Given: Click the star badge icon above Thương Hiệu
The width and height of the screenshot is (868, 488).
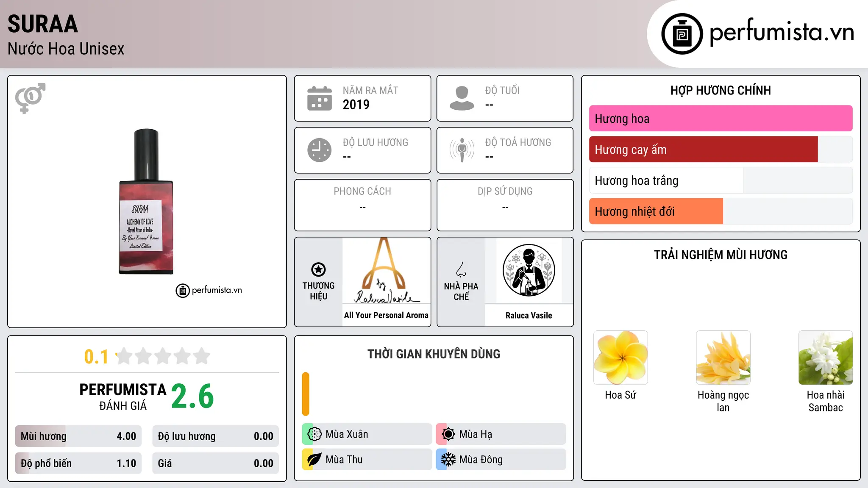Looking at the screenshot, I should 318,269.
